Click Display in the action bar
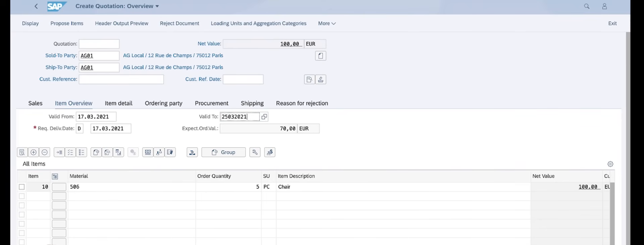Viewport: 644px width, 245px height. tap(30, 23)
